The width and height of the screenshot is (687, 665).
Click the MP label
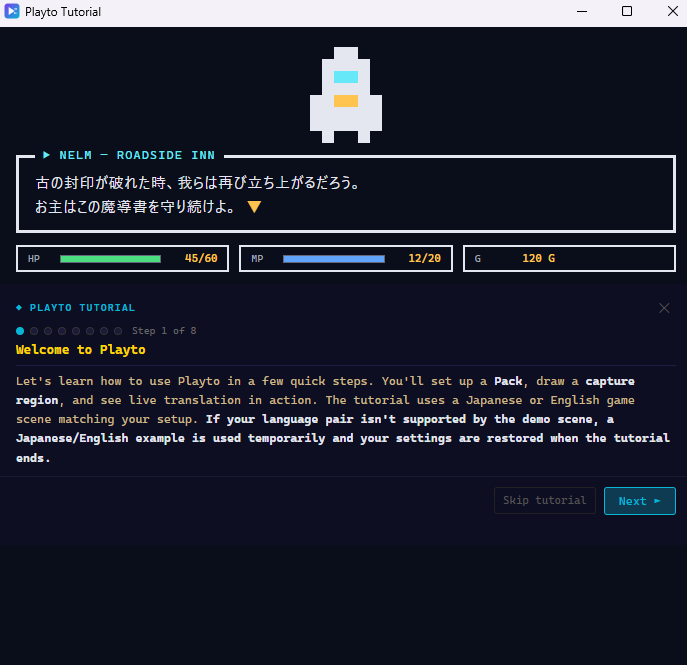(x=257, y=258)
